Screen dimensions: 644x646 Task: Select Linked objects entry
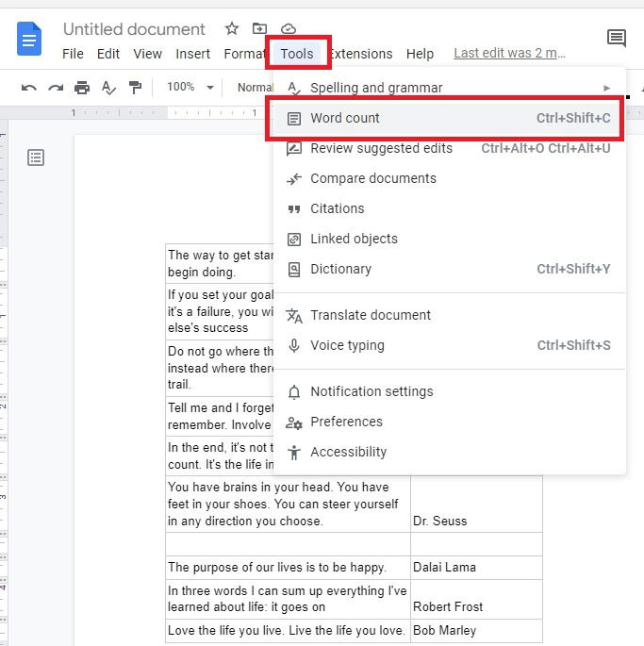coord(450,239)
